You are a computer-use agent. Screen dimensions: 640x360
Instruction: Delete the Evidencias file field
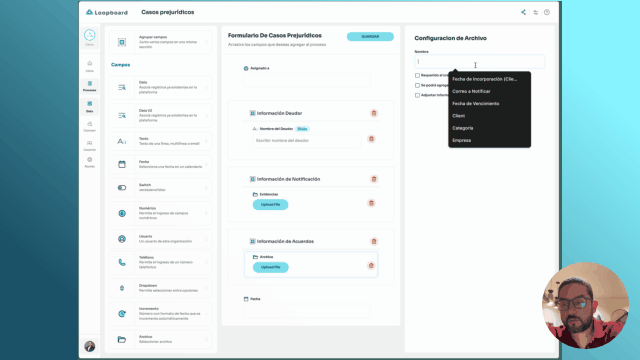[371, 203]
